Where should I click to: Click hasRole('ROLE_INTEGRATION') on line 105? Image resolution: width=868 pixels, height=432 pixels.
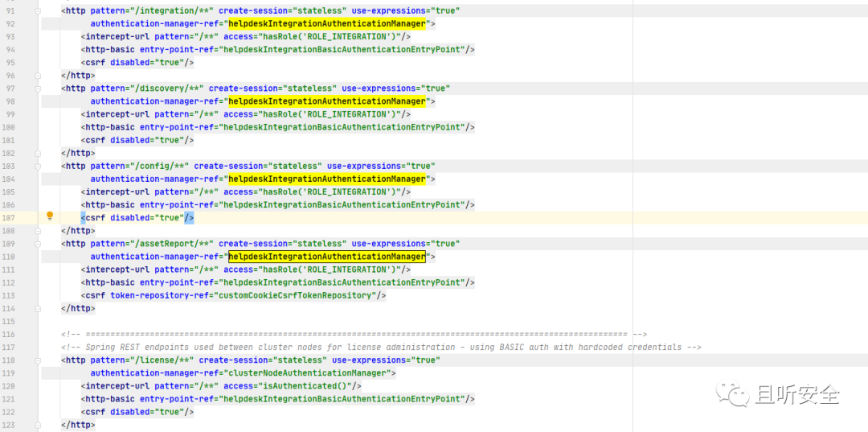point(330,191)
